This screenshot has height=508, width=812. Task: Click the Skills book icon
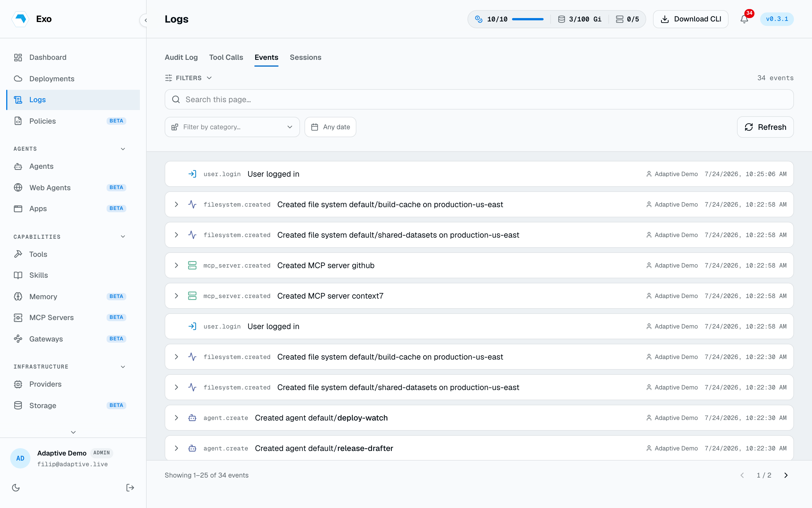coord(18,275)
